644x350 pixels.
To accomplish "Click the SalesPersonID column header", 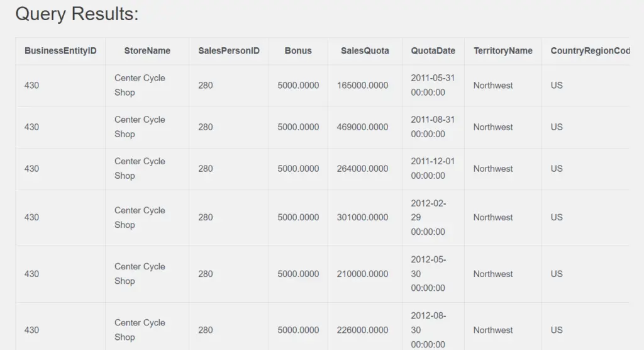I will tap(229, 50).
